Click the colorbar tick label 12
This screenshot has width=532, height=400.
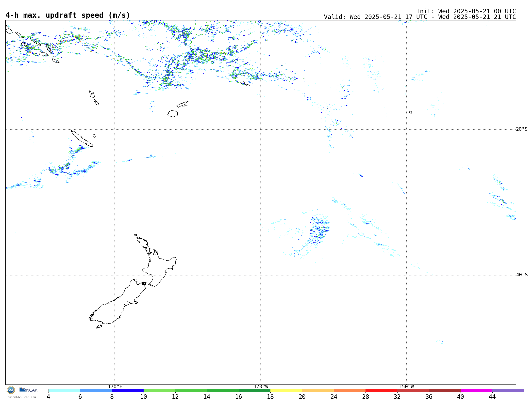point(175,397)
